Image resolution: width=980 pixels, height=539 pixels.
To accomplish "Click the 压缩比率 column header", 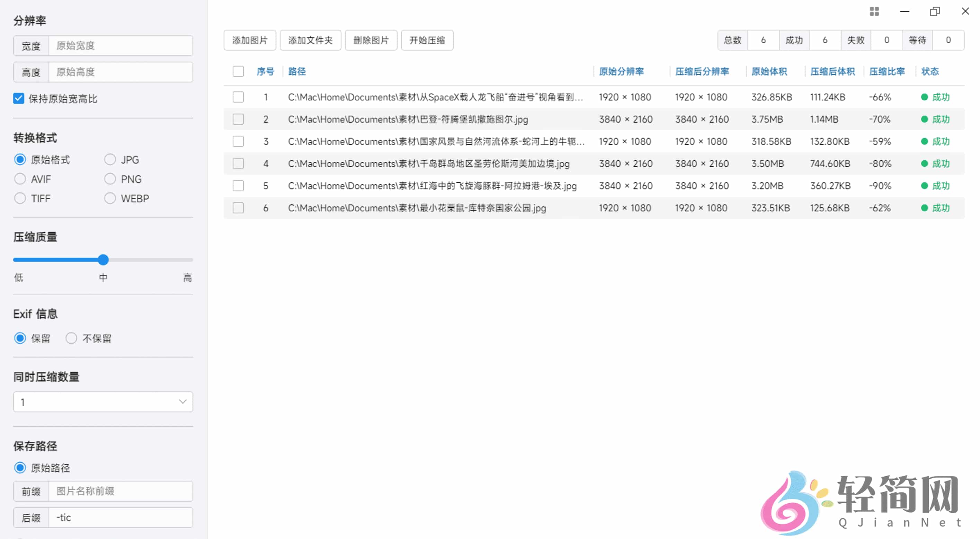I will pos(887,72).
